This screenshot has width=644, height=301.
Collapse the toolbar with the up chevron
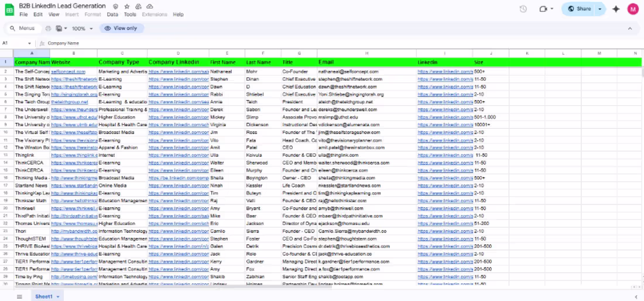click(629, 28)
